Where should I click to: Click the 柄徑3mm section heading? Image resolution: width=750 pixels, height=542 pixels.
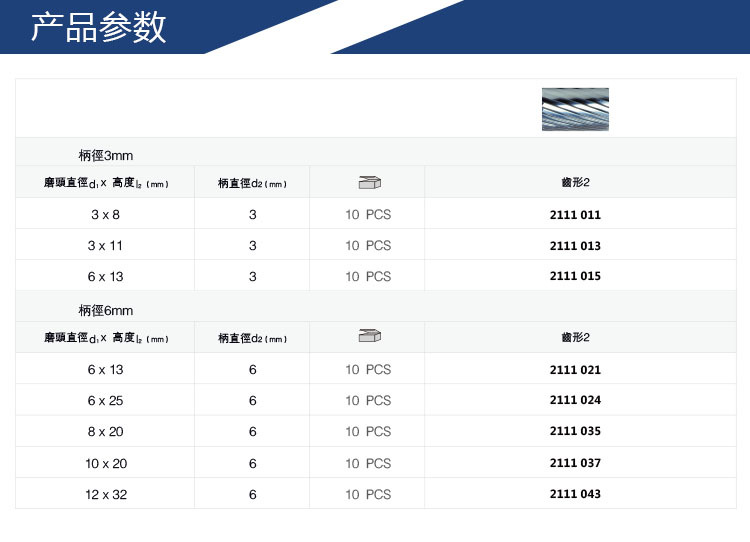(106, 155)
